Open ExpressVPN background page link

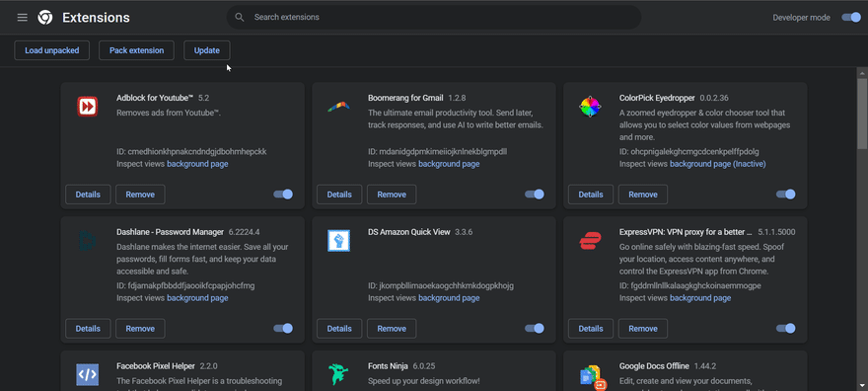(700, 298)
